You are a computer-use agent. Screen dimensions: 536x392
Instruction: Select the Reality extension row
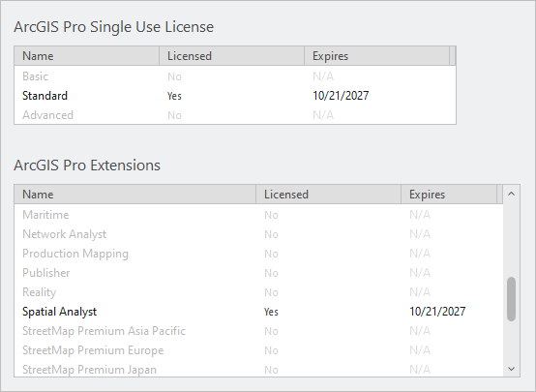pos(258,292)
